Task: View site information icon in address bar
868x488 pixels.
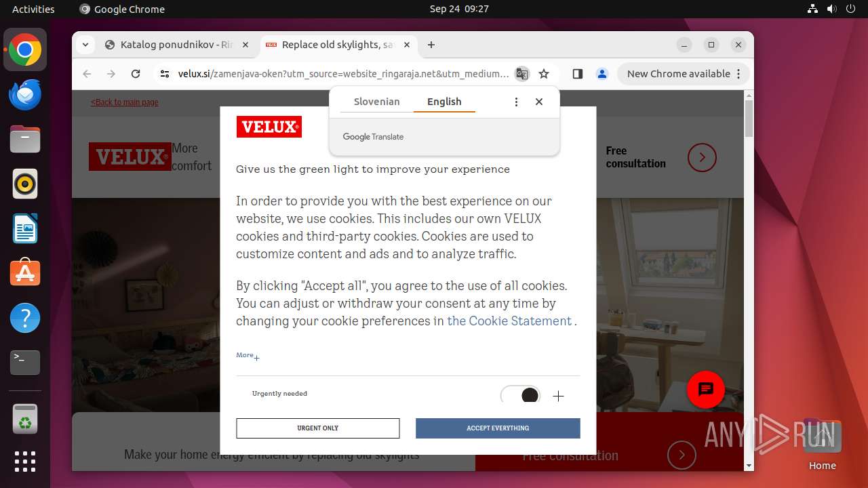Action: 164,74
